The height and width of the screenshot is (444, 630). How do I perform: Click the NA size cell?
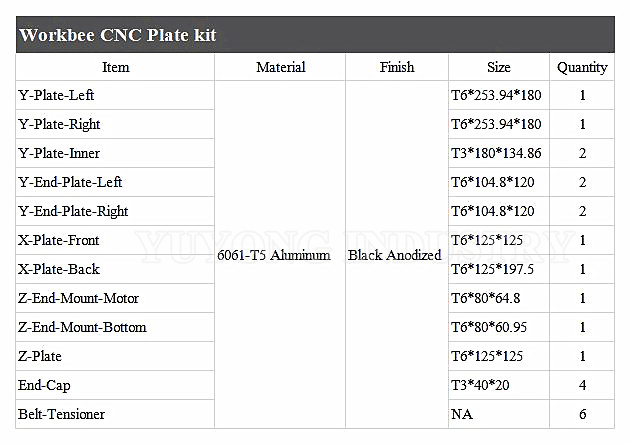tap(499, 414)
